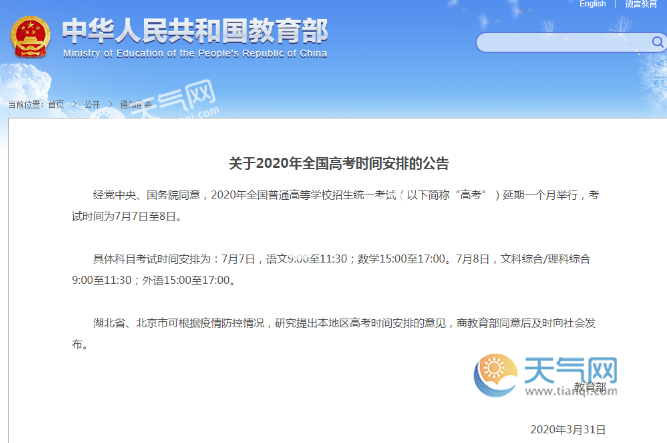Click the text 试时间为7月7日至8日

(127, 217)
